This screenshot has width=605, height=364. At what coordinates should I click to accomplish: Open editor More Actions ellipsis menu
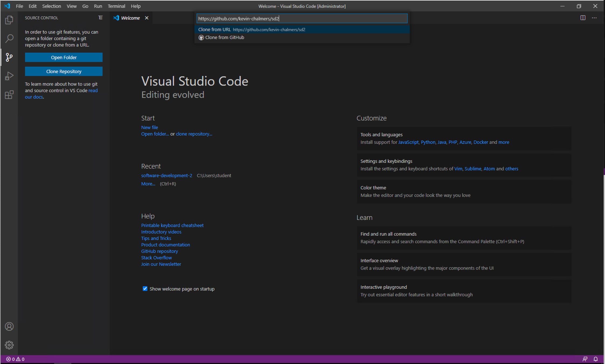click(x=594, y=18)
